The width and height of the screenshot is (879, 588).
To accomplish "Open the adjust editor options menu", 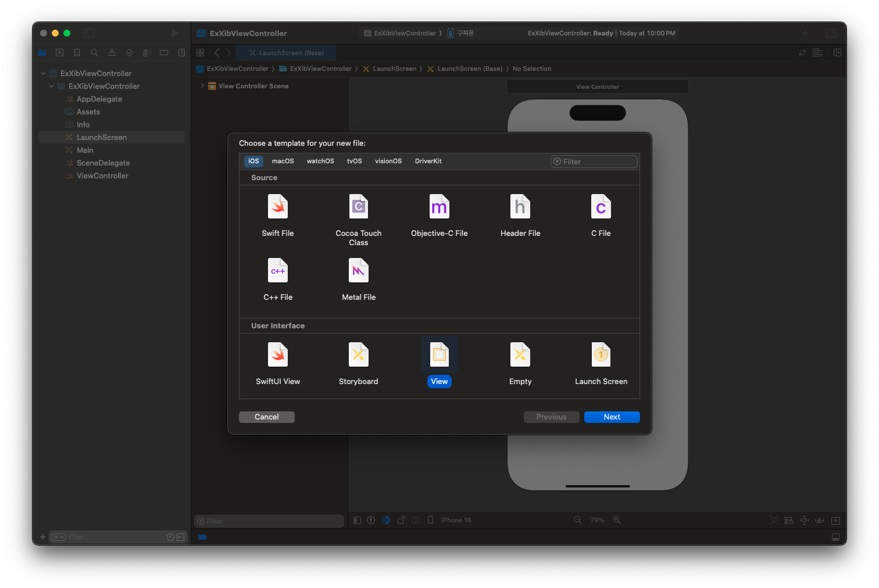I will [817, 53].
